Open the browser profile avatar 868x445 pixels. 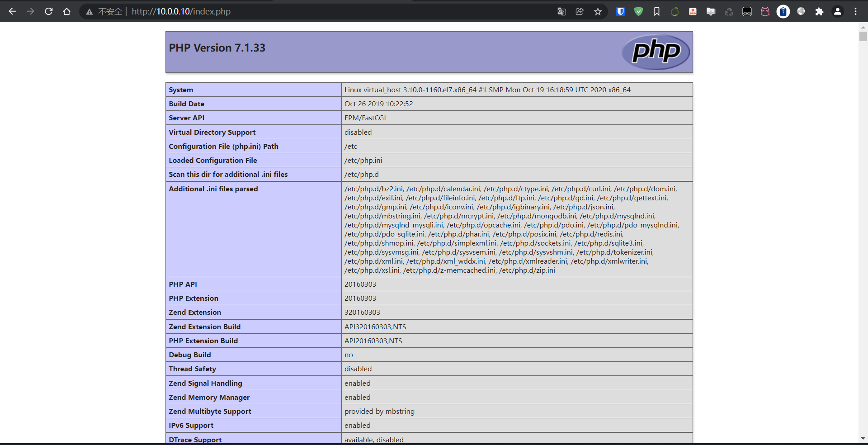[x=837, y=11]
